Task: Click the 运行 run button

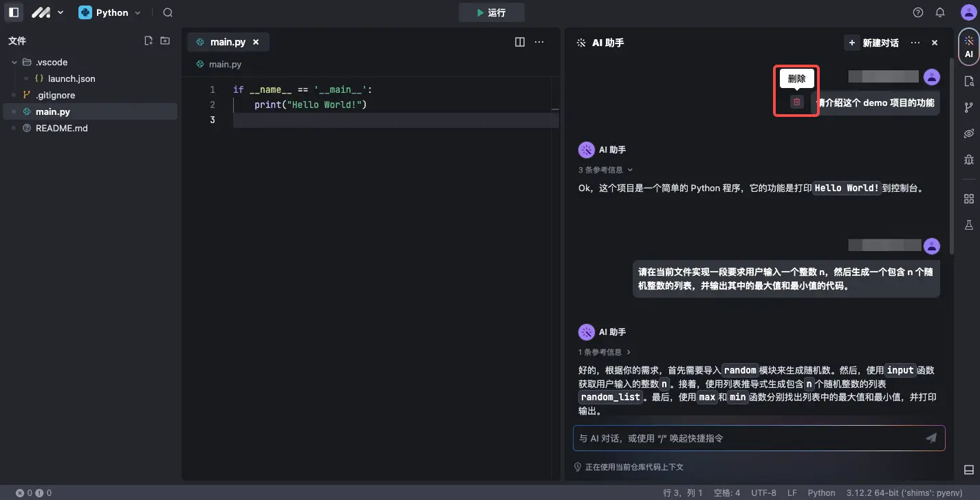Action: pyautogui.click(x=492, y=12)
